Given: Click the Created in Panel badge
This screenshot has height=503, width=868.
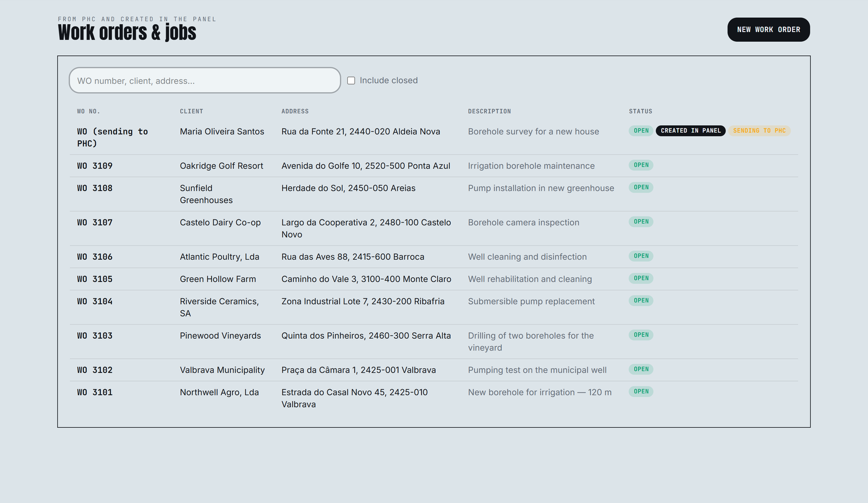Looking at the screenshot, I should pos(691,131).
